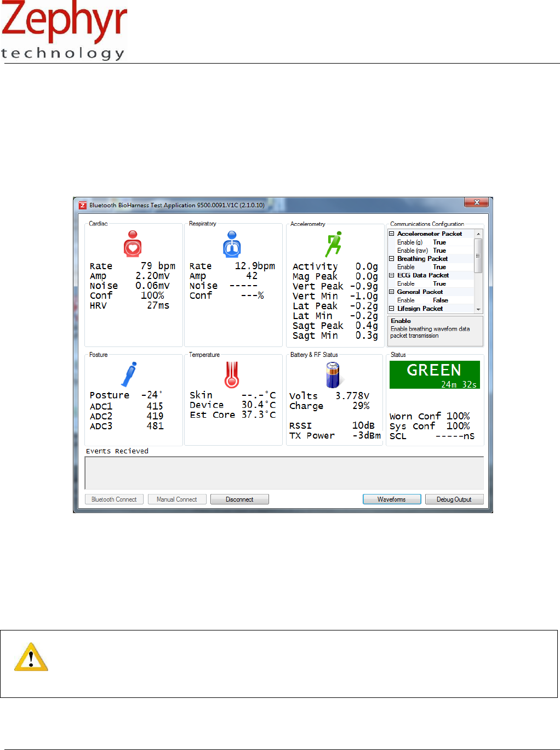Collapse the Breathing Packet group
This screenshot has height=750, width=560.
point(392,258)
